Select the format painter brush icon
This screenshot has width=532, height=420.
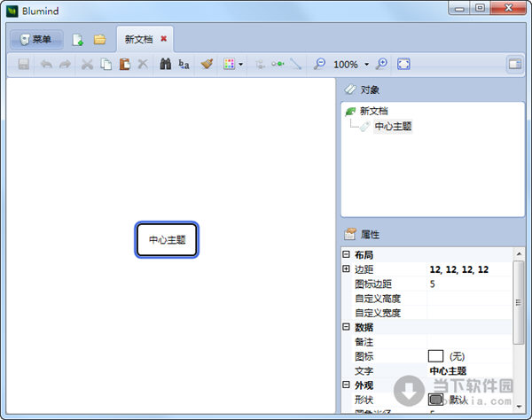207,64
